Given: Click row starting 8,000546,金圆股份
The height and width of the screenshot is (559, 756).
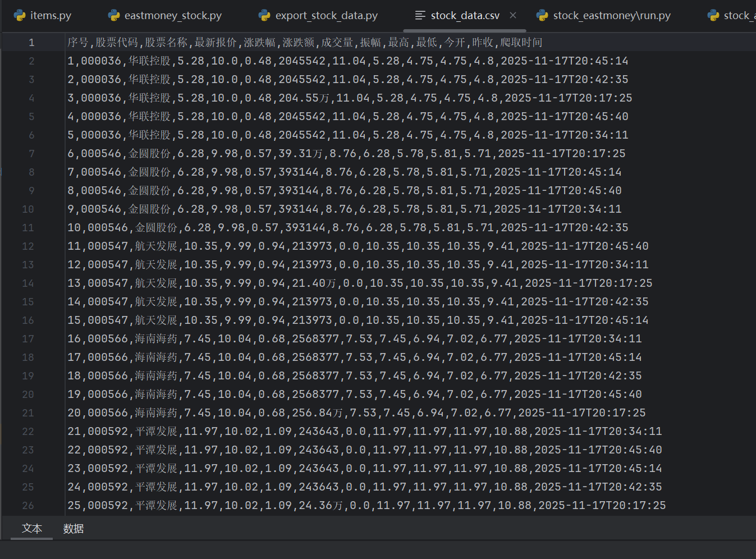Looking at the screenshot, I should click(x=344, y=191).
